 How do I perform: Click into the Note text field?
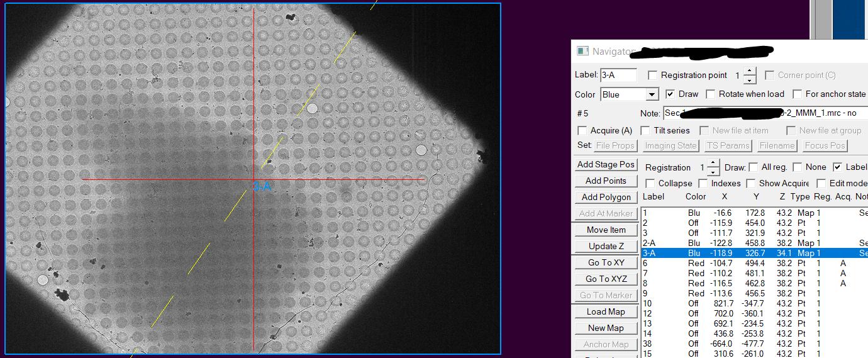(765, 113)
